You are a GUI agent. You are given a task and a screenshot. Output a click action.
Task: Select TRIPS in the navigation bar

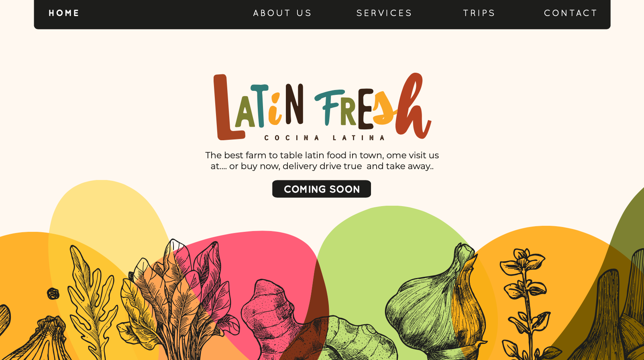[479, 13]
